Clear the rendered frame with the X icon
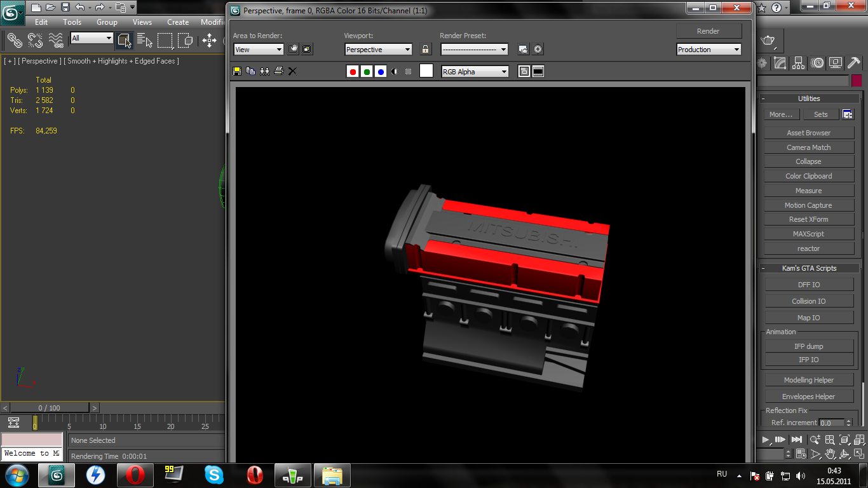The height and width of the screenshot is (488, 868). pyautogui.click(x=292, y=71)
